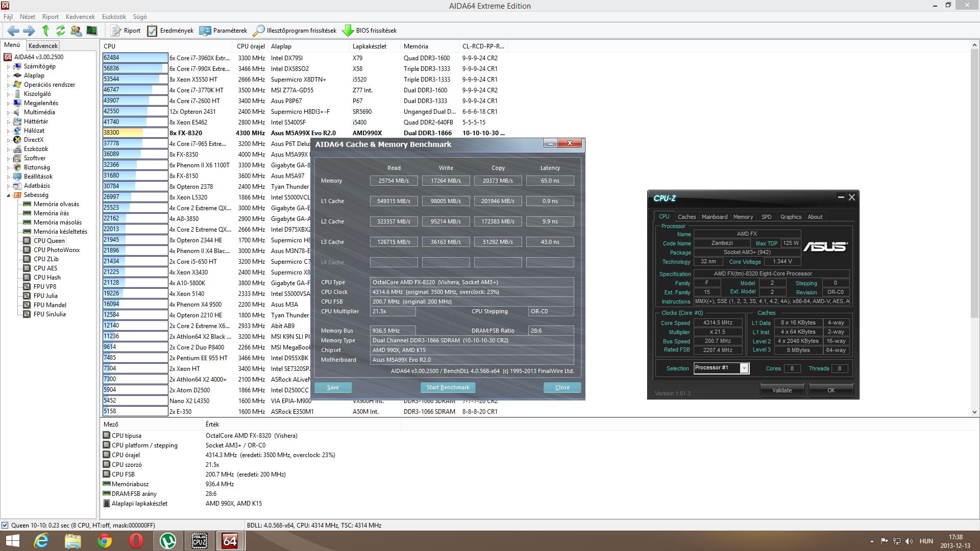Viewport: 980px width, 551px height.
Task: Click OK button in CPU-Z
Action: 831,390
